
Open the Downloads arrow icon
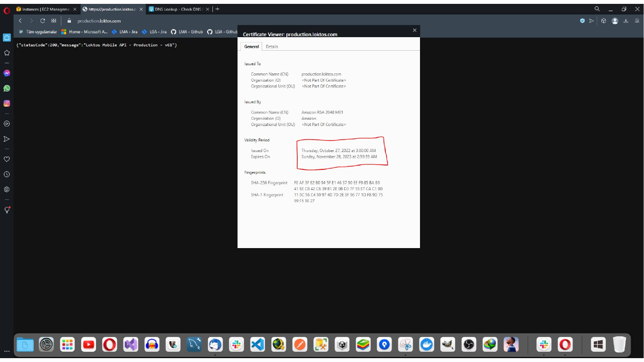coord(626,21)
